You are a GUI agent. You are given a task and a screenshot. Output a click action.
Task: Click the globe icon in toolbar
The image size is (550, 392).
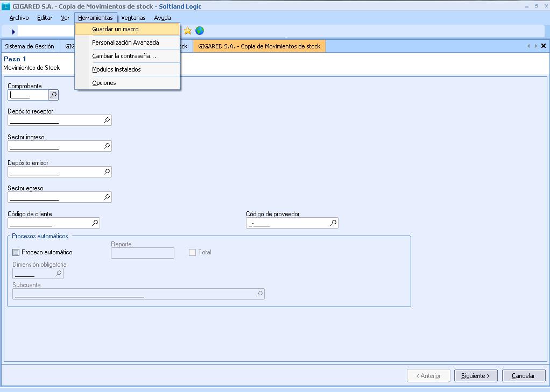pyautogui.click(x=200, y=31)
